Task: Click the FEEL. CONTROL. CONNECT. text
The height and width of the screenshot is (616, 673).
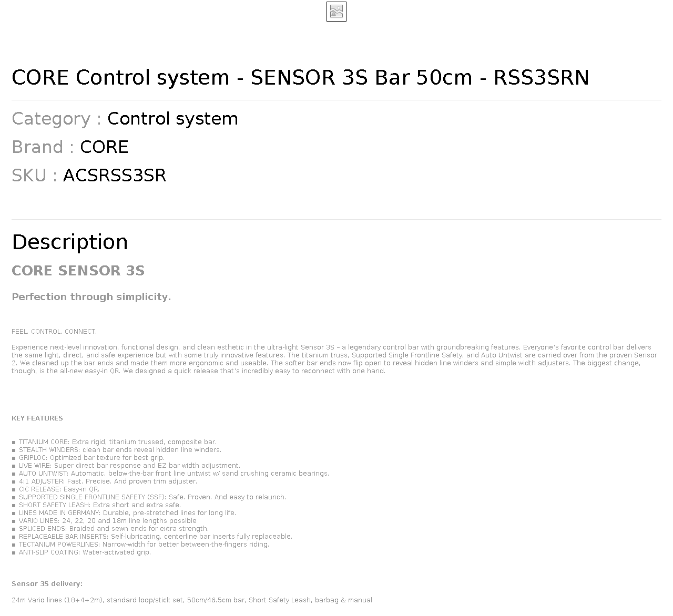Action: [54, 332]
